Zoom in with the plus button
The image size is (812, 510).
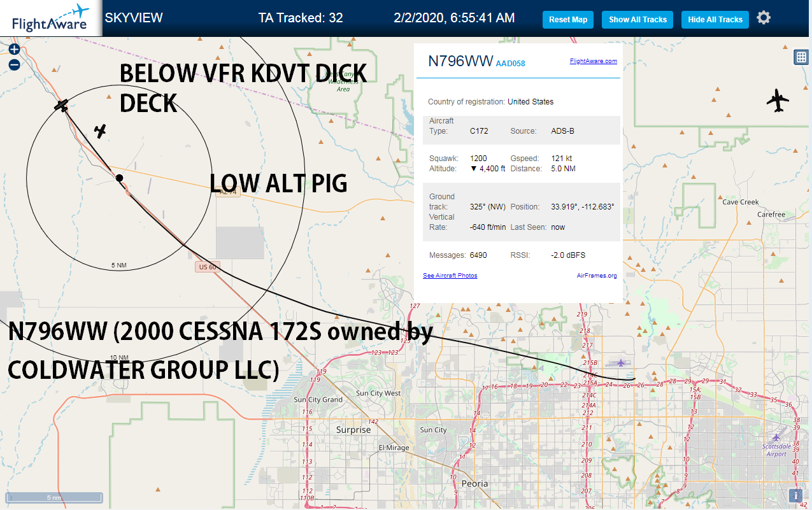(14, 50)
